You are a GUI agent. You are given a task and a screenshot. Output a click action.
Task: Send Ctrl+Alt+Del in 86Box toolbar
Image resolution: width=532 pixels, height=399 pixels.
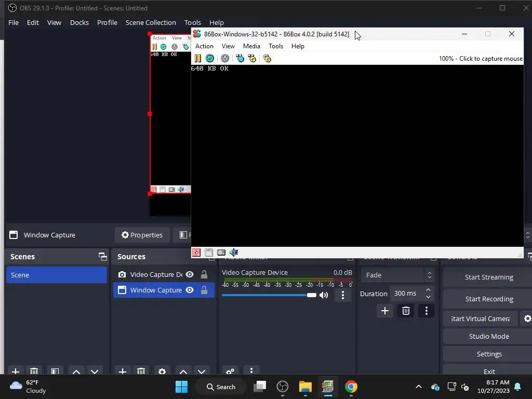tap(240, 58)
